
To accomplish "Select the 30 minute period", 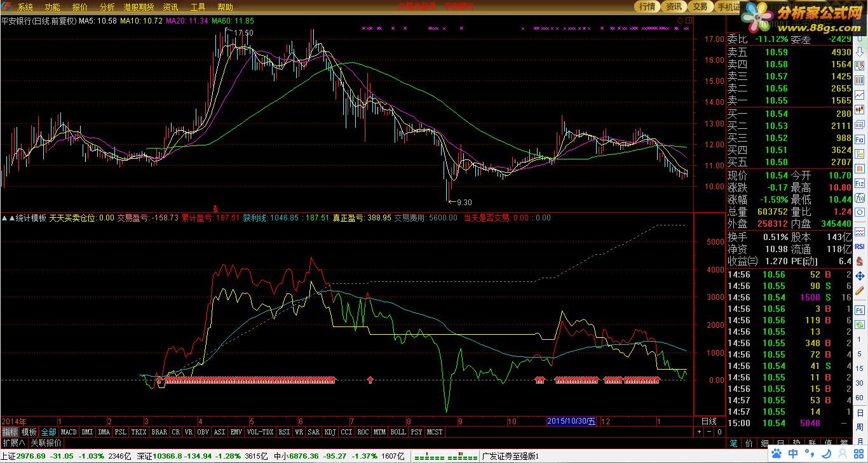I will coord(859,383).
